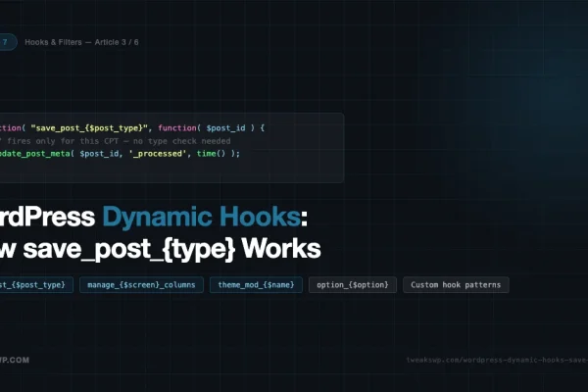
Task: Open the tweakswp.com article URL text
Action: click(x=497, y=360)
